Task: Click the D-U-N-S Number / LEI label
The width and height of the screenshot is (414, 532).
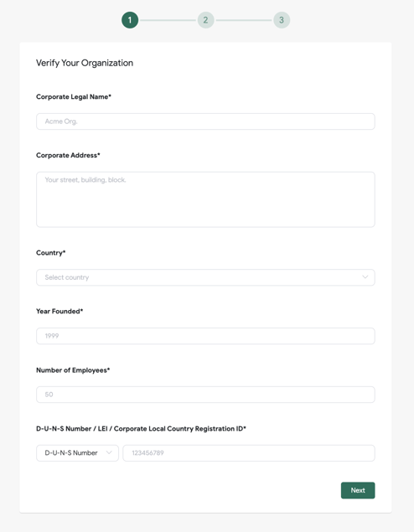Action: pos(141,428)
